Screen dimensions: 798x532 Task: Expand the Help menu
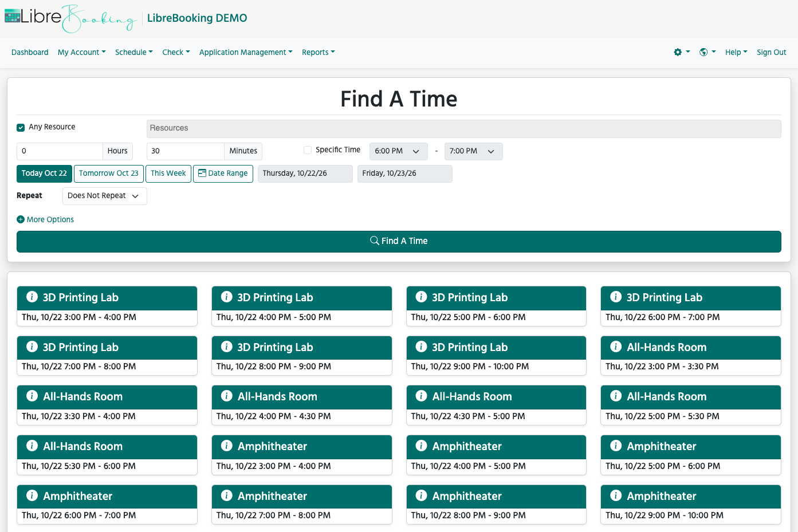[736, 52]
